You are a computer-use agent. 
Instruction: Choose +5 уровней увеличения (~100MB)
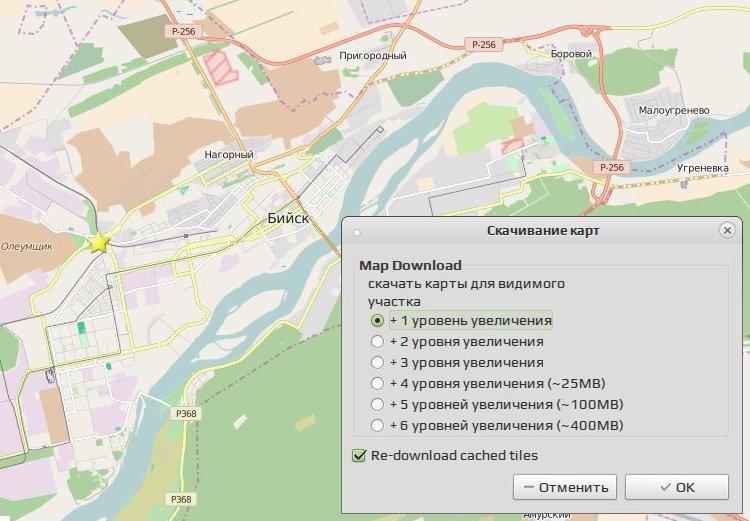click(377, 405)
